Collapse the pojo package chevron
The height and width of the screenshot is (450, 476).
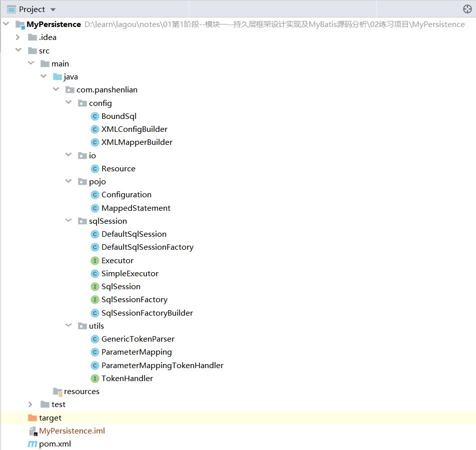tap(68, 181)
